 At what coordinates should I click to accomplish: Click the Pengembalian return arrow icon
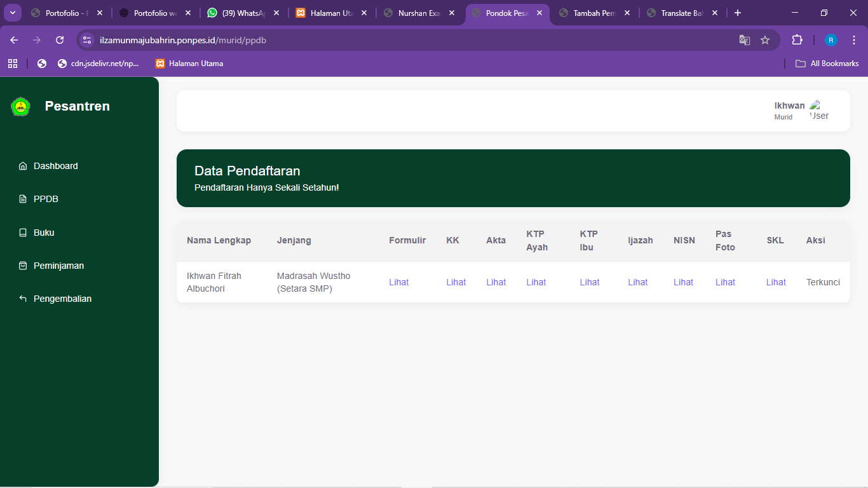point(23,299)
